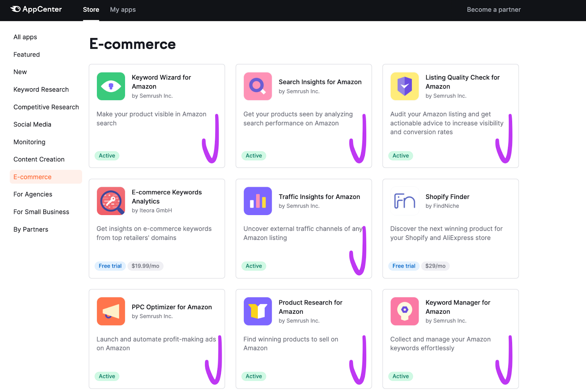Screen dimensions: 586x392
Task: Open Keyword Manager for Amazon title
Action: click(458, 307)
